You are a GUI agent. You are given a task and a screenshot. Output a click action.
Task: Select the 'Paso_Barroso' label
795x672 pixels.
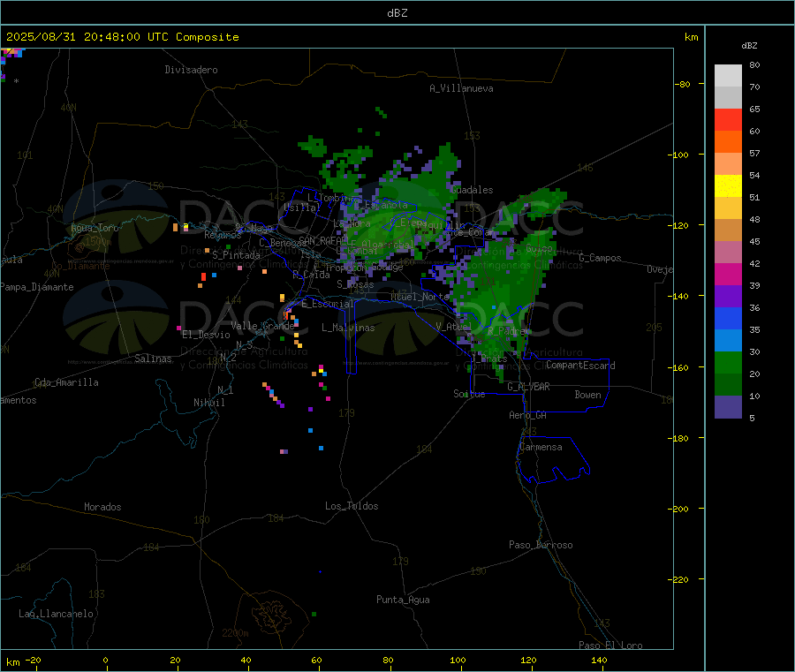tap(541, 545)
